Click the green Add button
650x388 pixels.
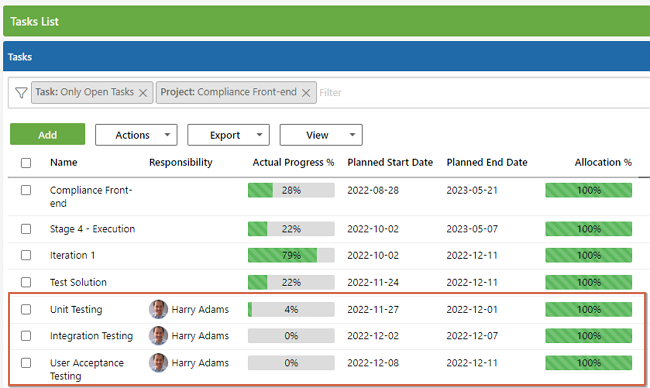[x=48, y=134]
